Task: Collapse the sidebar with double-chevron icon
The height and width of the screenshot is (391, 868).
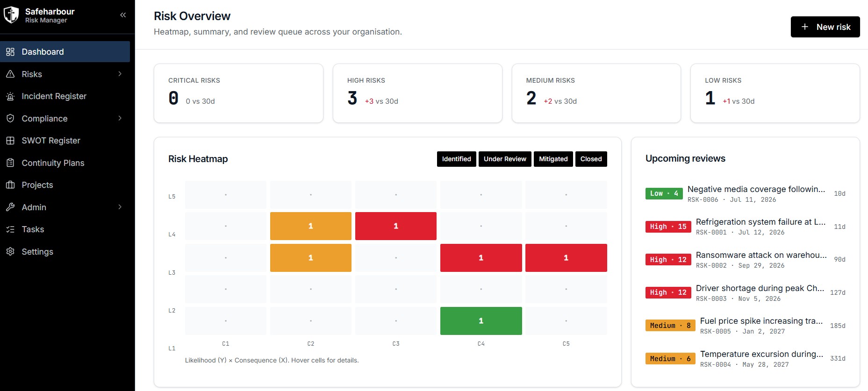Action: click(123, 15)
